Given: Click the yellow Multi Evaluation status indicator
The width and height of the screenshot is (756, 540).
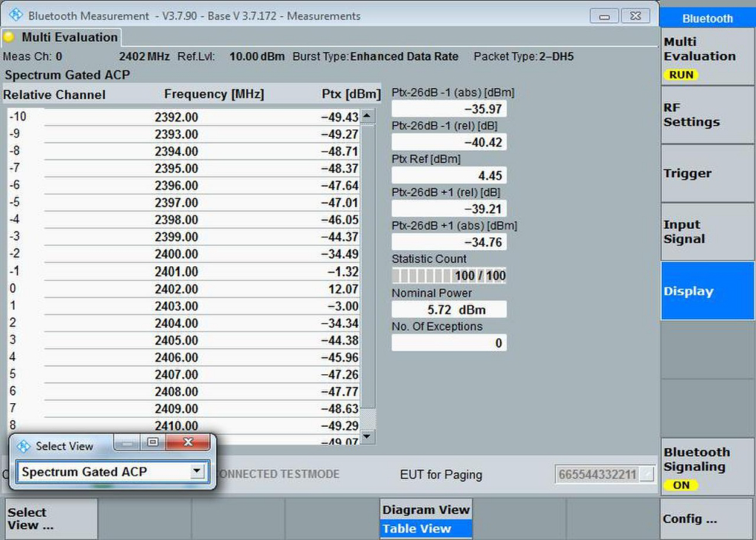Looking at the screenshot, I should (x=9, y=38).
